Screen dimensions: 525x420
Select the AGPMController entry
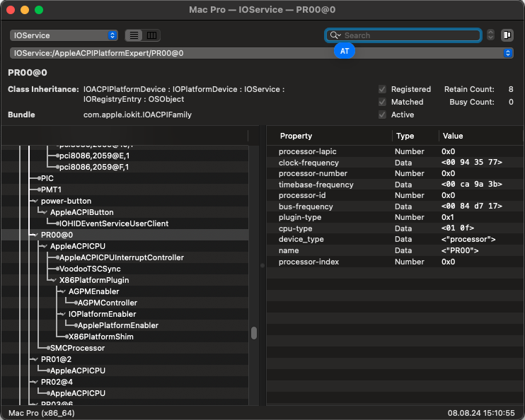(108, 303)
